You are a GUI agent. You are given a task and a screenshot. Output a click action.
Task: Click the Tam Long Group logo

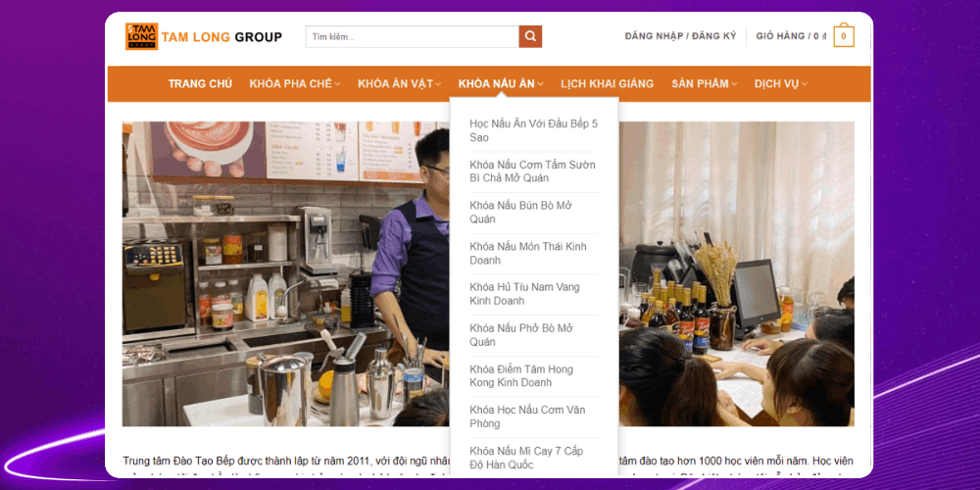coord(204,37)
